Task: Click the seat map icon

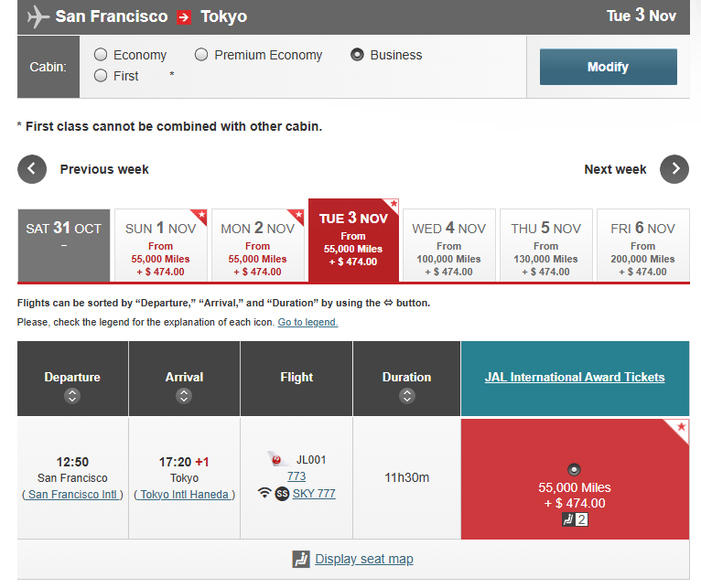Action: point(301,559)
